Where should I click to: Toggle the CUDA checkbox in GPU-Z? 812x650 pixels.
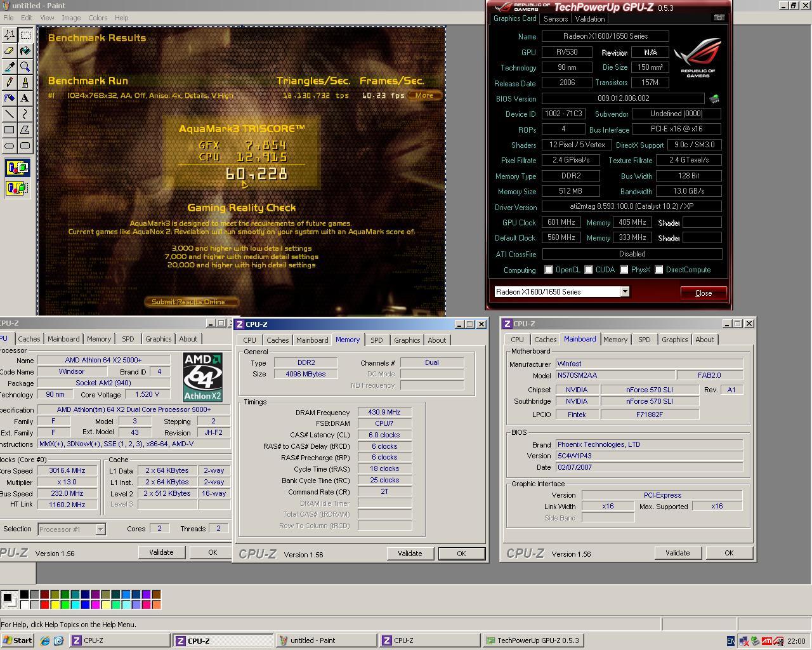589,270
